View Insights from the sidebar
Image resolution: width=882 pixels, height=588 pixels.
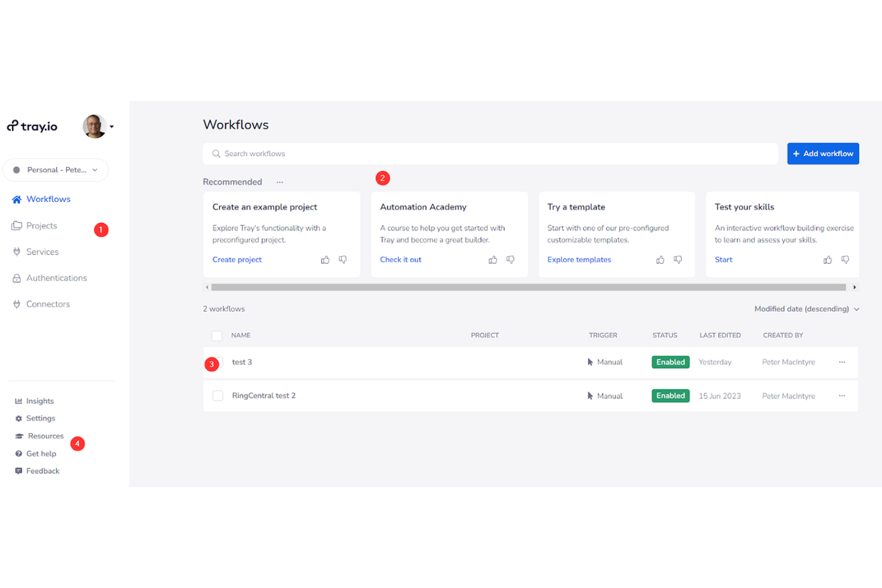click(x=39, y=401)
